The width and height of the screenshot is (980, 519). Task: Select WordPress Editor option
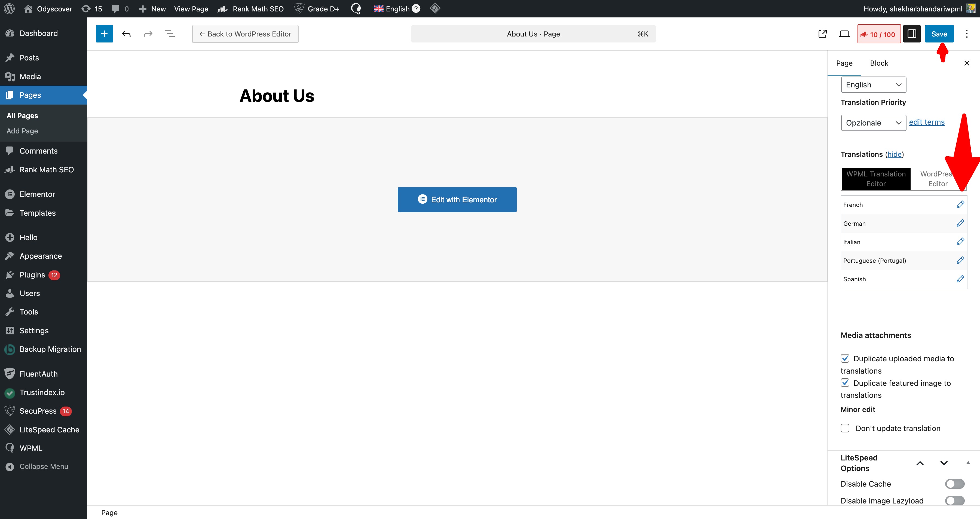point(938,179)
